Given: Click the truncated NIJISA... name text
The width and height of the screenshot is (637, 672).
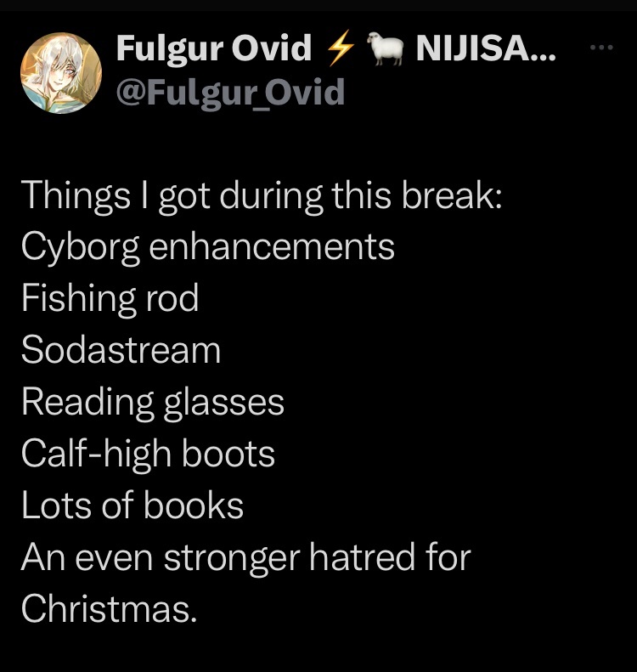Looking at the screenshot, I should (486, 48).
